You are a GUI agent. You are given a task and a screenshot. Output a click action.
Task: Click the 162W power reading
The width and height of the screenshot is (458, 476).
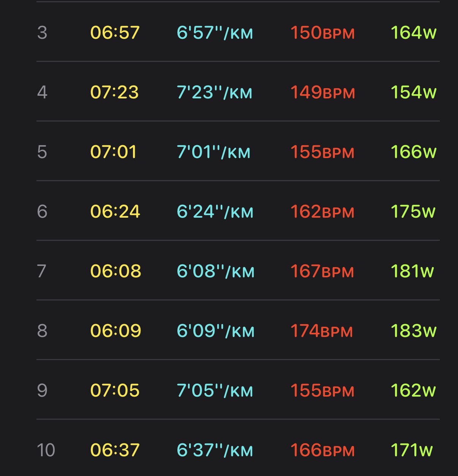pyautogui.click(x=413, y=391)
